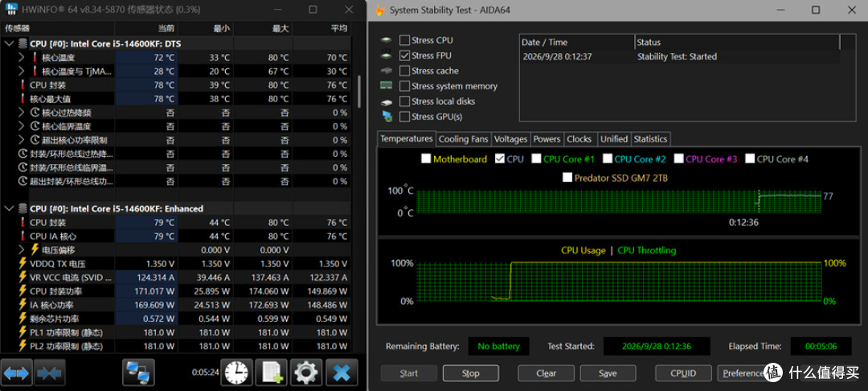Expand 核心温度 row chevron
This screenshot has height=391, width=868.
(x=22, y=57)
